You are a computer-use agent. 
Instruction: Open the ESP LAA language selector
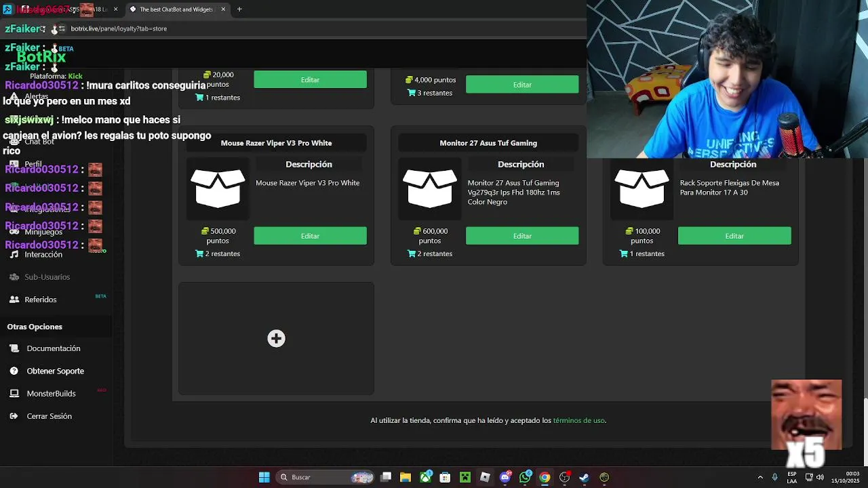(792, 477)
